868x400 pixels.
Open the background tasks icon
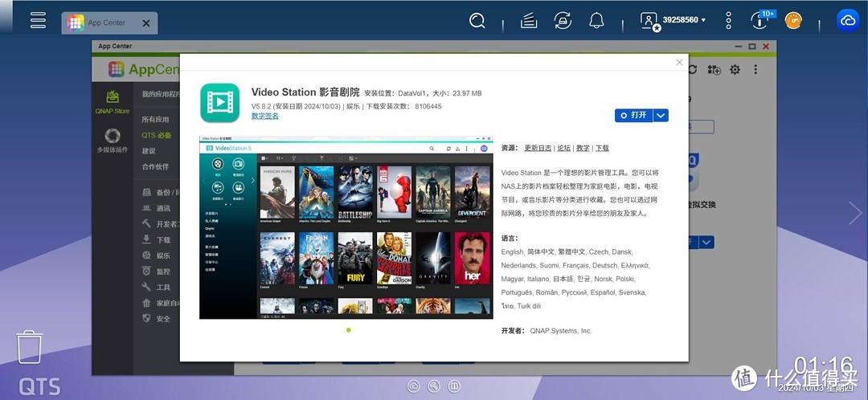529,21
